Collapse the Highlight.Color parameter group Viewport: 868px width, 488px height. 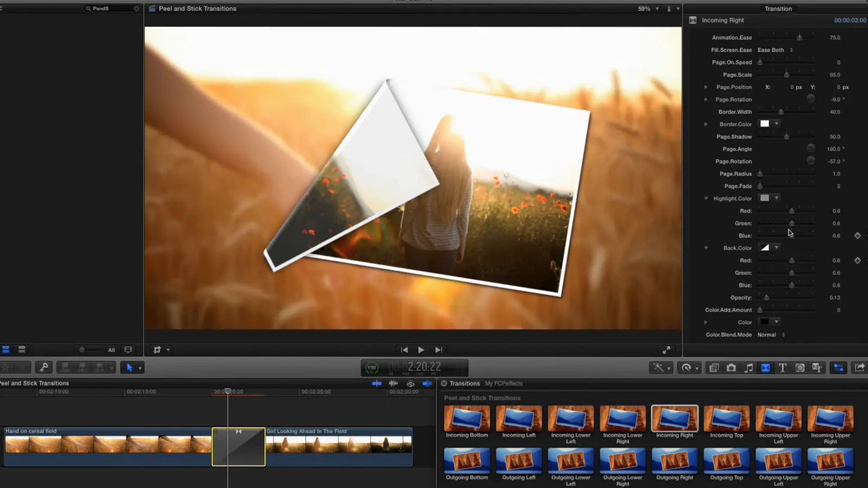pos(706,199)
